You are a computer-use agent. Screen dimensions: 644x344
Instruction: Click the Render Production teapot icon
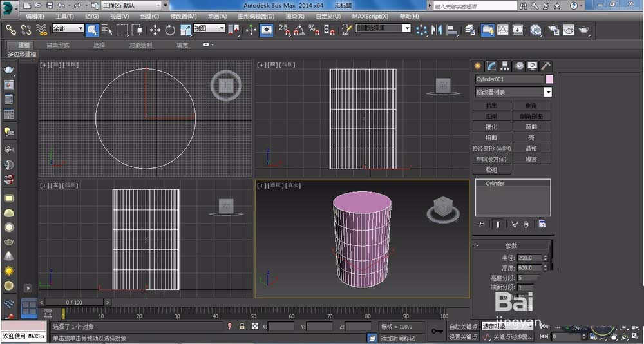pos(584,30)
